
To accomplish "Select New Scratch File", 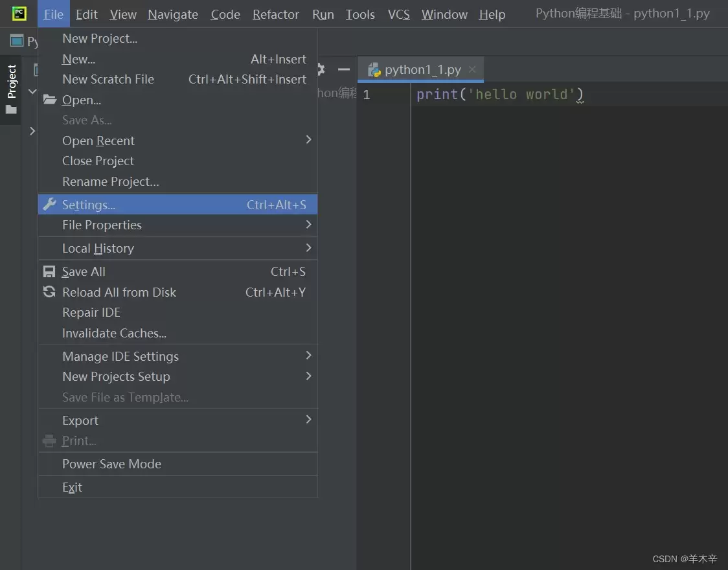I will [x=178, y=80].
